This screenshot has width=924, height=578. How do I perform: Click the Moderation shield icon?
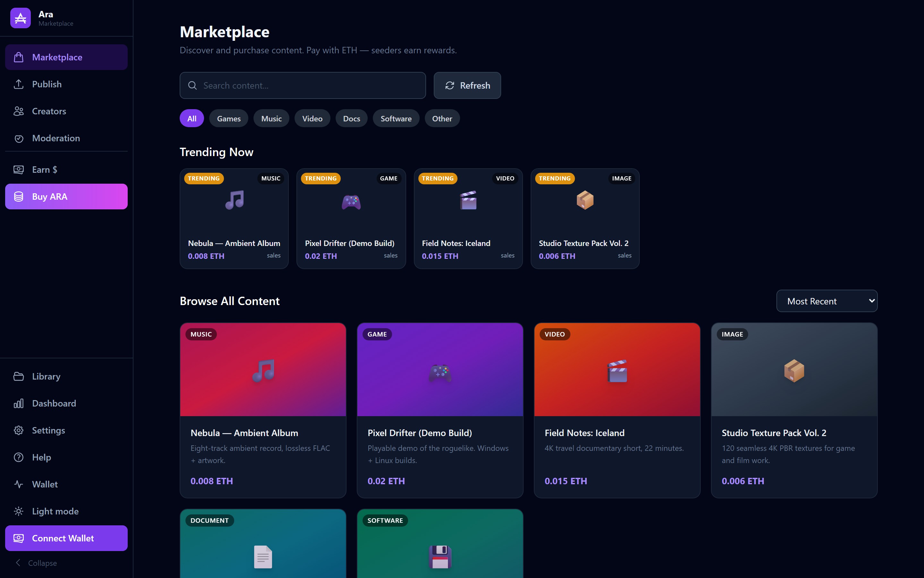pyautogui.click(x=19, y=138)
